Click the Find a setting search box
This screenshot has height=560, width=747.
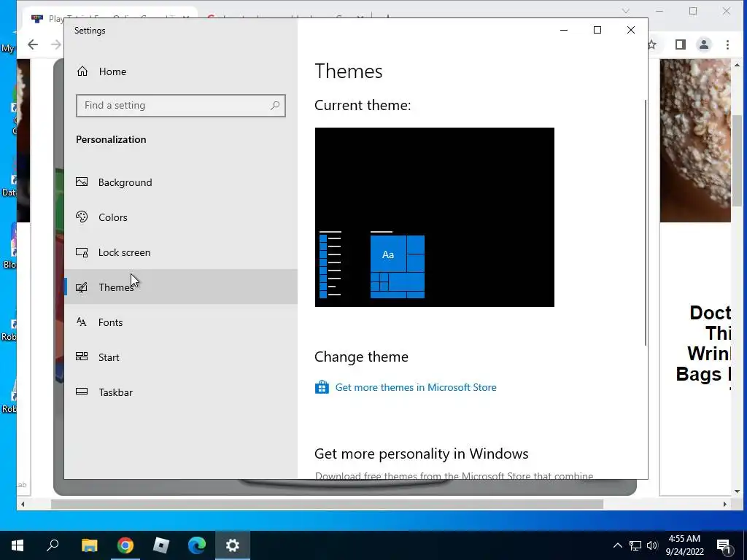181,105
